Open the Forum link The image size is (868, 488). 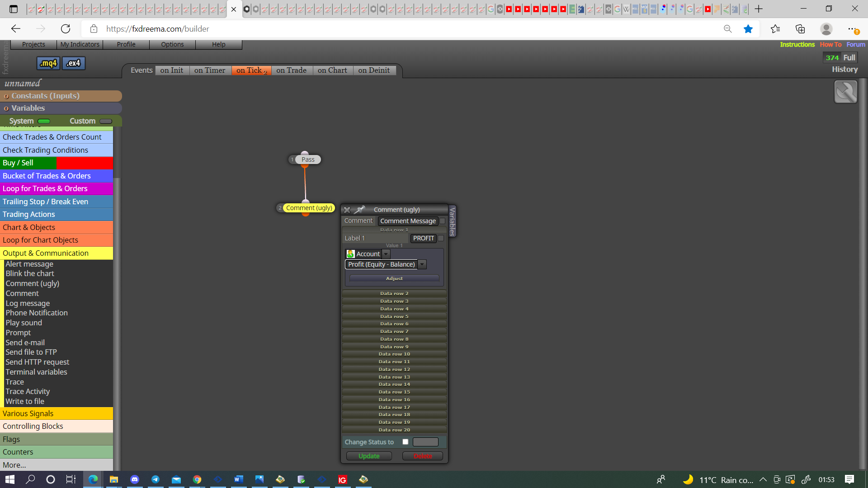coord(856,44)
